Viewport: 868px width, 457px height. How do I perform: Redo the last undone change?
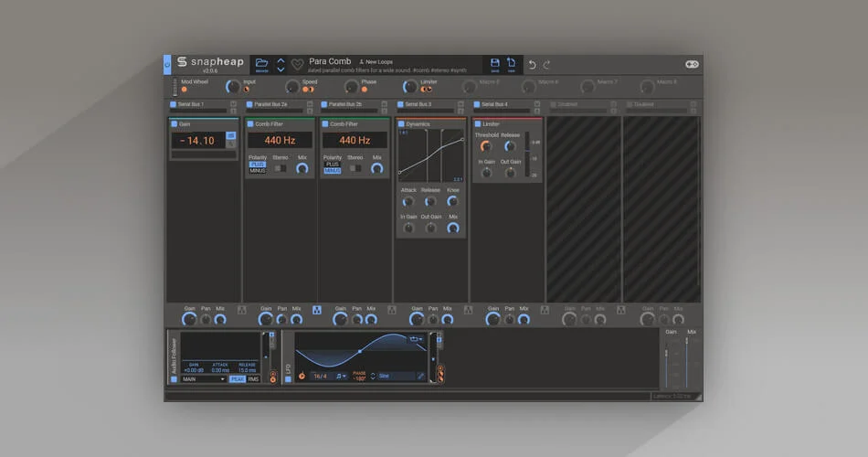[x=545, y=65]
